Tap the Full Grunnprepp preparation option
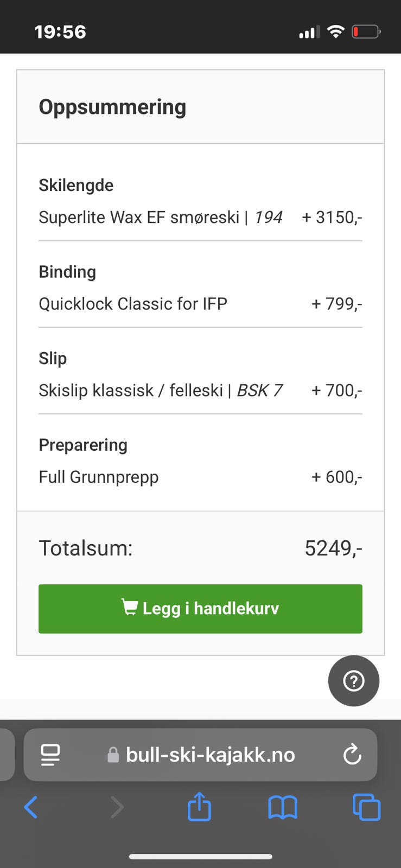 click(98, 477)
